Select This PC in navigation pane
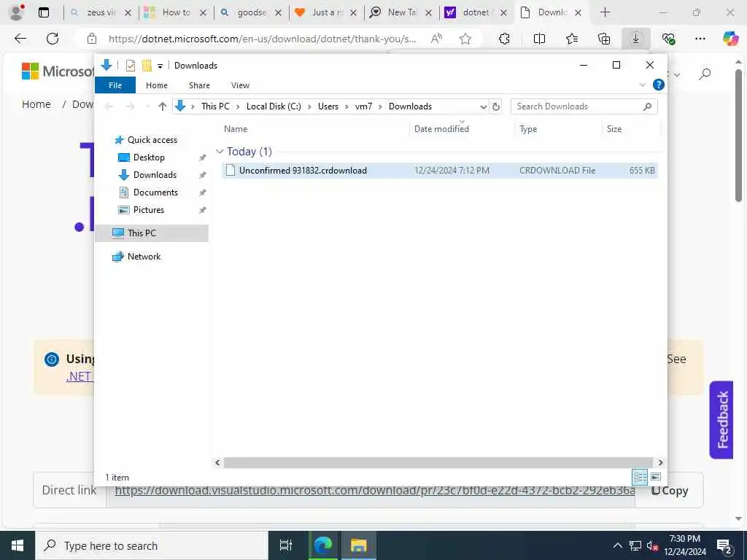This screenshot has height=560, width=747. click(152, 233)
